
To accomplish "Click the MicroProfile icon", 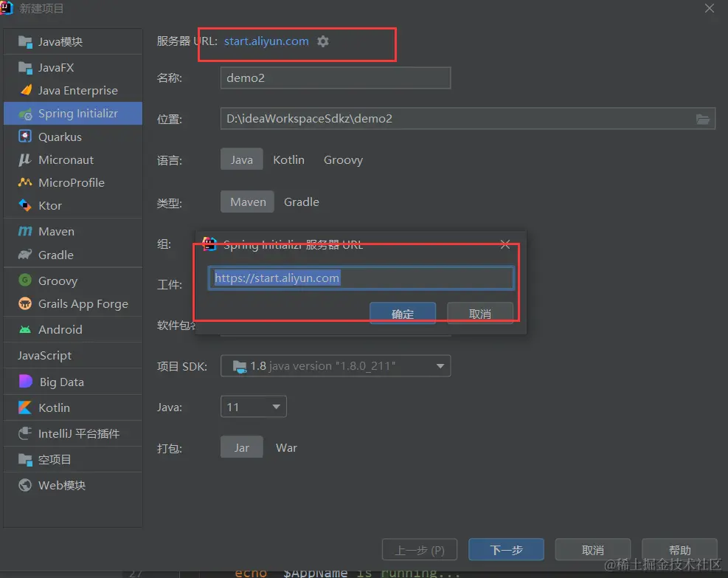I will click(x=25, y=182).
